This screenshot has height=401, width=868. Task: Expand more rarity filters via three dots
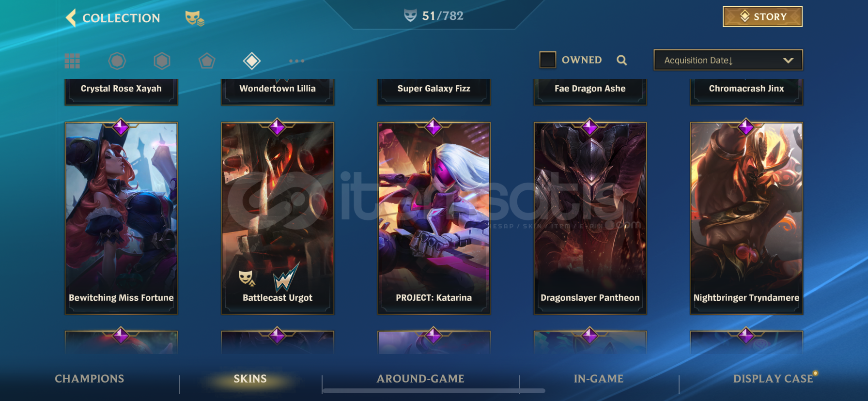296,61
